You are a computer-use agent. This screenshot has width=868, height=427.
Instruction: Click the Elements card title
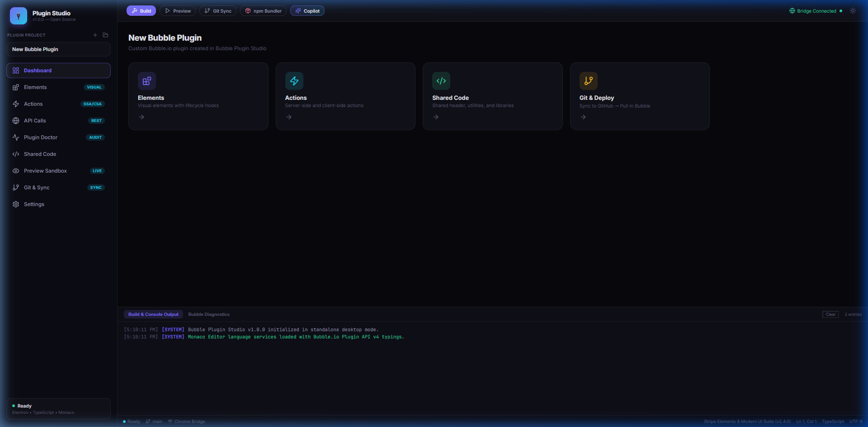(x=151, y=98)
